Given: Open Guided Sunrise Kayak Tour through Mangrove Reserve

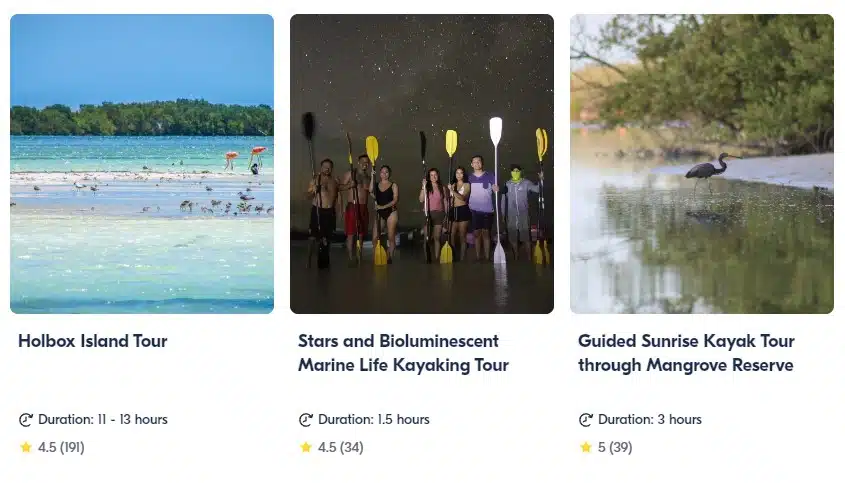Looking at the screenshot, I should click(x=686, y=353).
